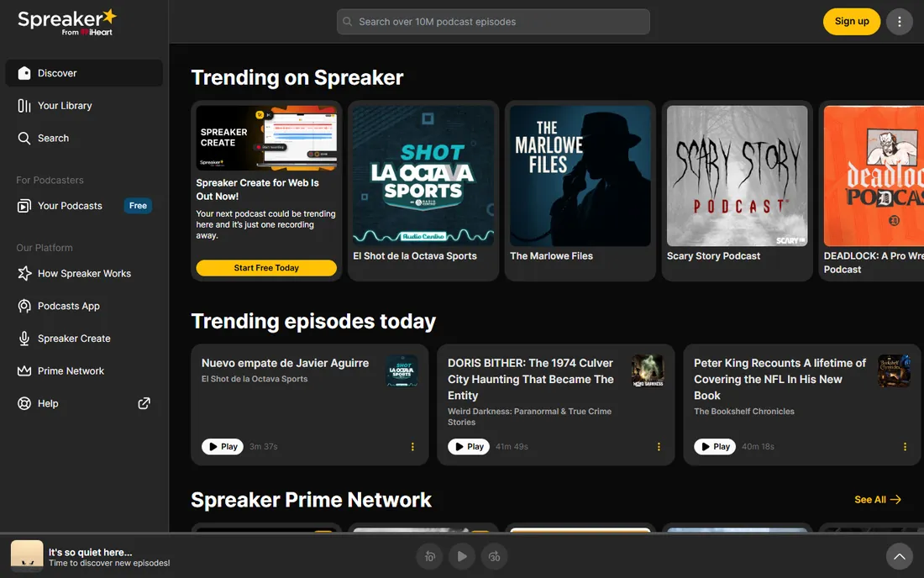Click the How Spreaker Works star icon
The height and width of the screenshot is (578, 924).
coord(24,273)
